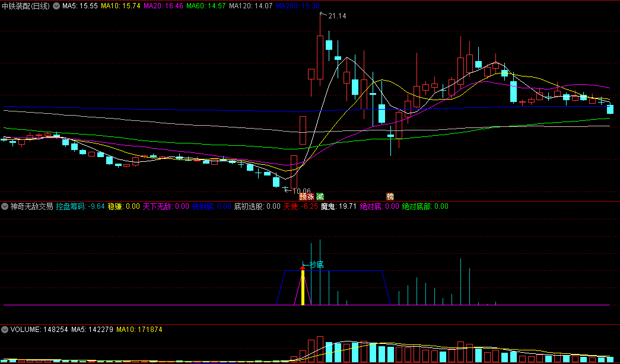Click the VOLUME: 148254 label
Screen dimensions: 620x364
[40, 329]
